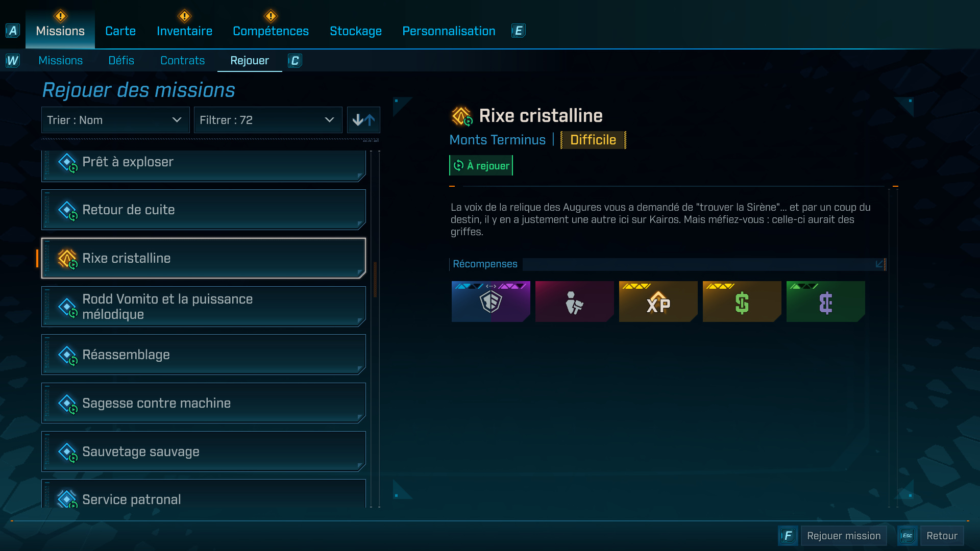Select the green dollar cash reward icon
The width and height of the screenshot is (980, 551).
(742, 302)
